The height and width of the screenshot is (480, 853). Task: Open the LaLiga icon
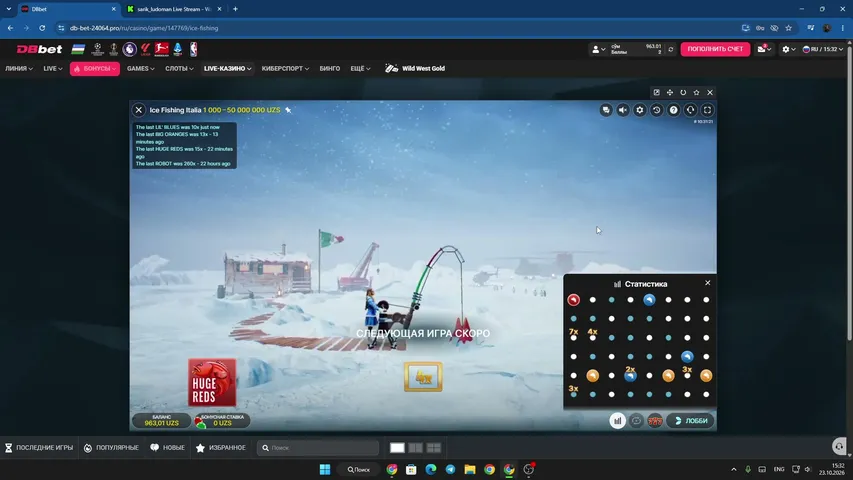(x=145, y=49)
